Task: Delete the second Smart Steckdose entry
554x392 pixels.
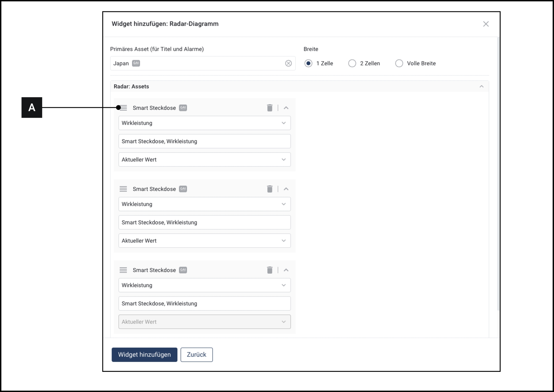Action: pos(270,189)
